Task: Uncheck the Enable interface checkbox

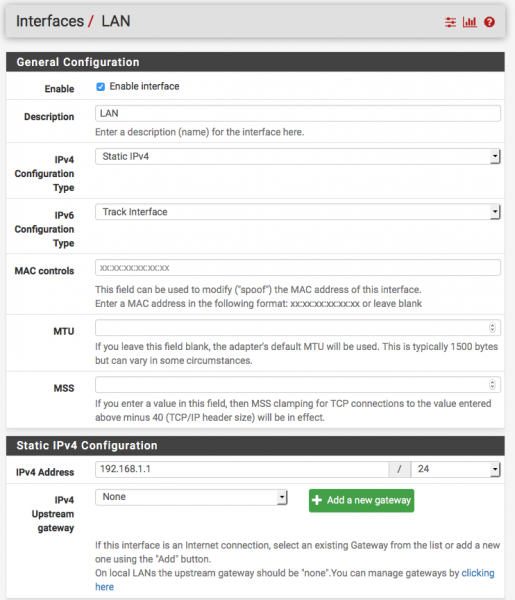Action: pyautogui.click(x=100, y=87)
